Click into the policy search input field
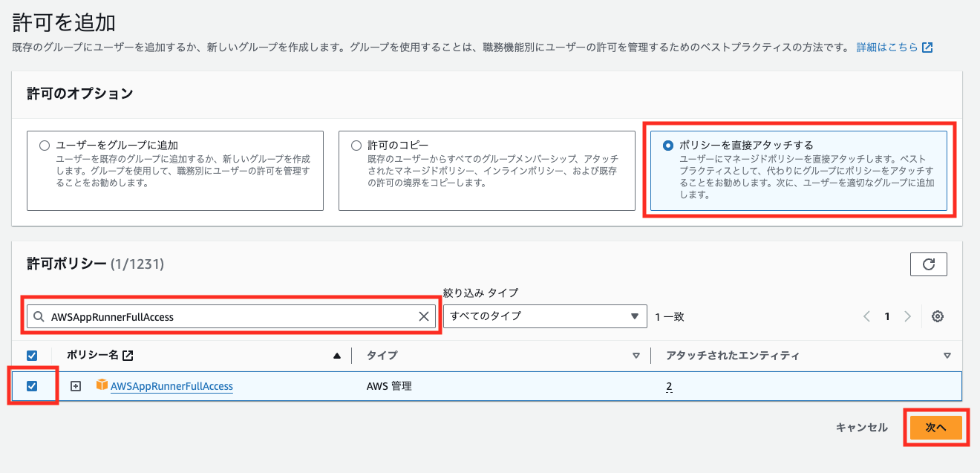Image resolution: width=980 pixels, height=473 pixels. coord(230,316)
